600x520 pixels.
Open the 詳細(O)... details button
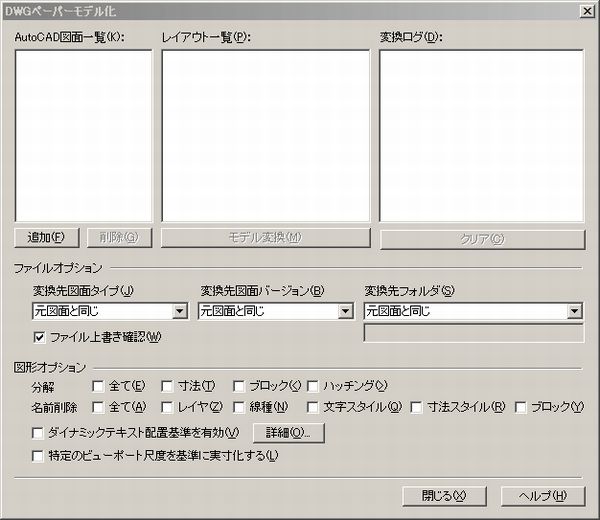[x=288, y=433]
